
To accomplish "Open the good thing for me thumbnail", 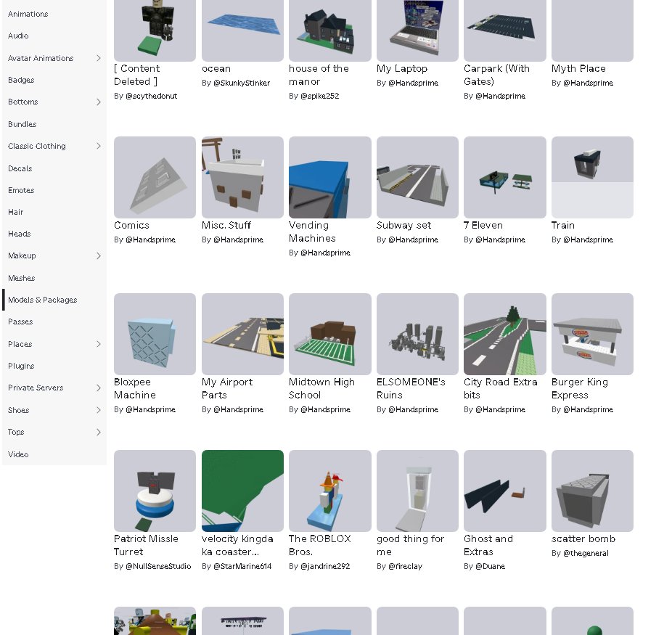I will pos(417,491).
